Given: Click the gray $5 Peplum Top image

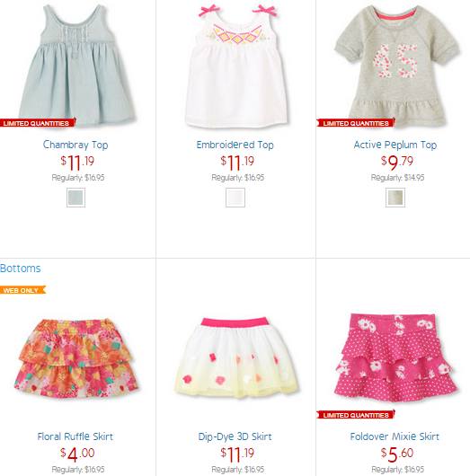Looking at the screenshot, I should (396, 66).
